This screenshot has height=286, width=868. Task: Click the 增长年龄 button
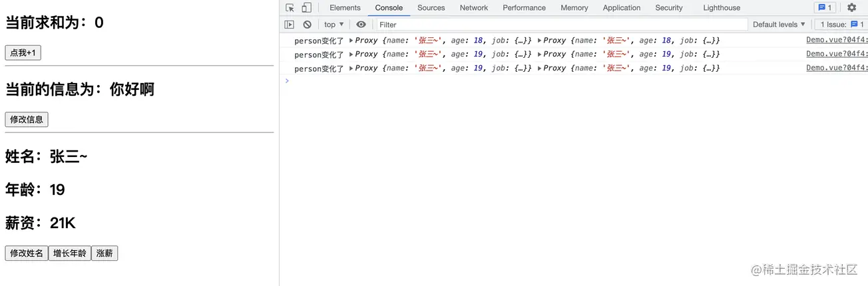pyautogui.click(x=70, y=253)
